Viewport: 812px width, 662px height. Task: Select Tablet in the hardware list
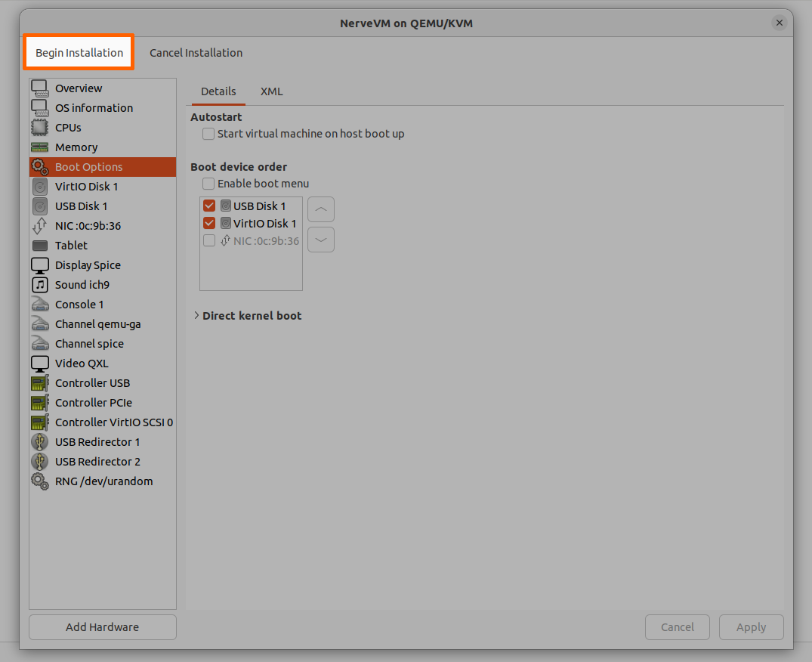[x=71, y=246]
